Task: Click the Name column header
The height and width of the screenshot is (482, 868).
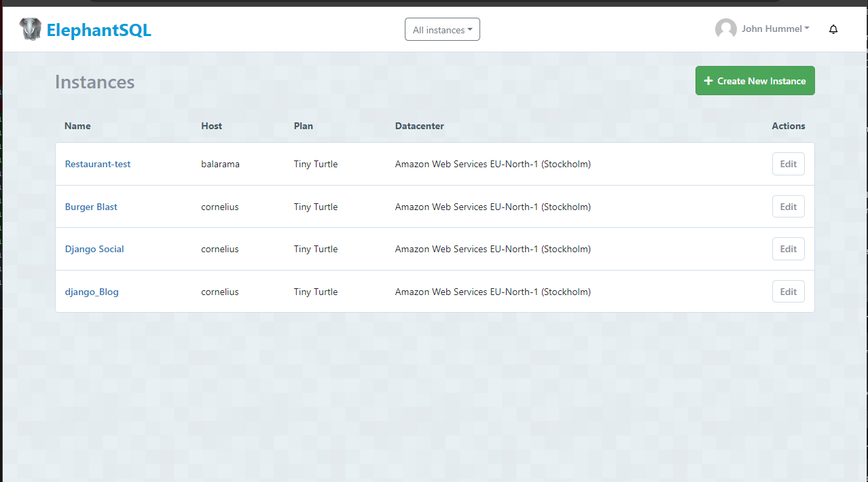Action: point(77,126)
